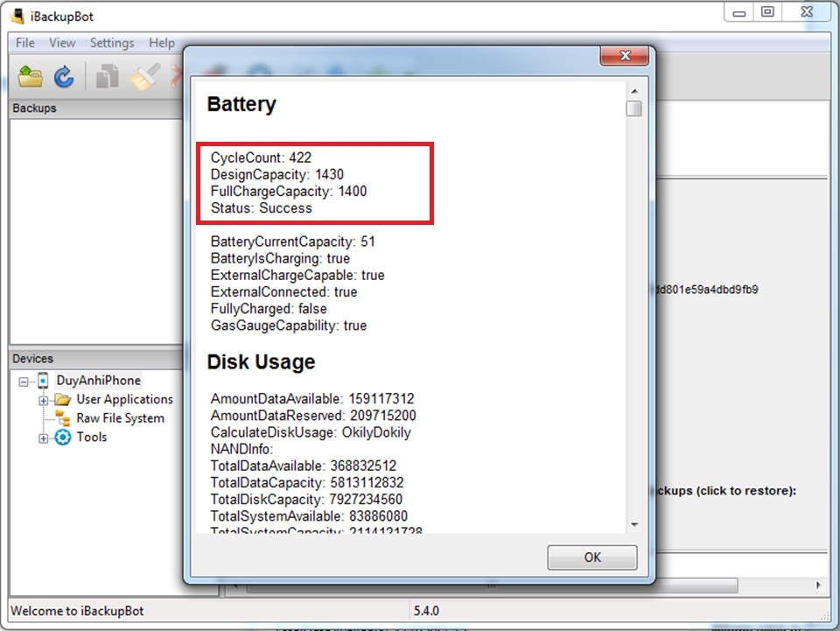Collapse the DuyAnhiPhone device tree node
This screenshot has width=840, height=631.
click(x=23, y=382)
